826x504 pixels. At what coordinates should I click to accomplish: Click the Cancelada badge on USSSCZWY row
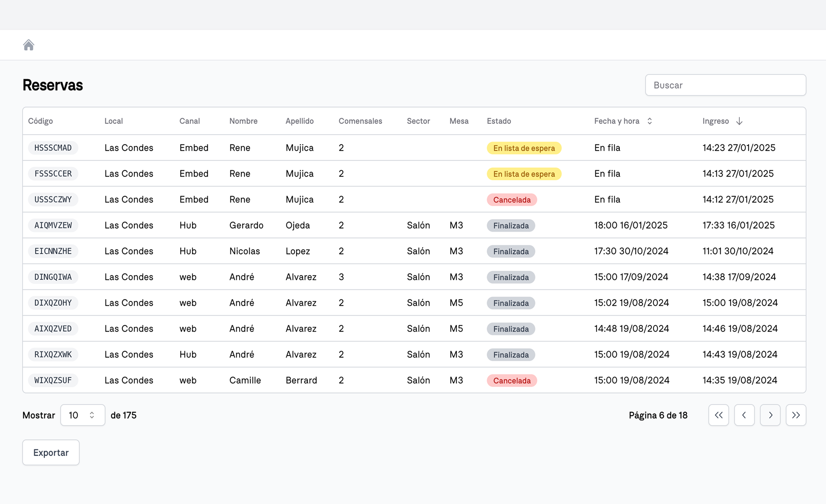coord(511,200)
